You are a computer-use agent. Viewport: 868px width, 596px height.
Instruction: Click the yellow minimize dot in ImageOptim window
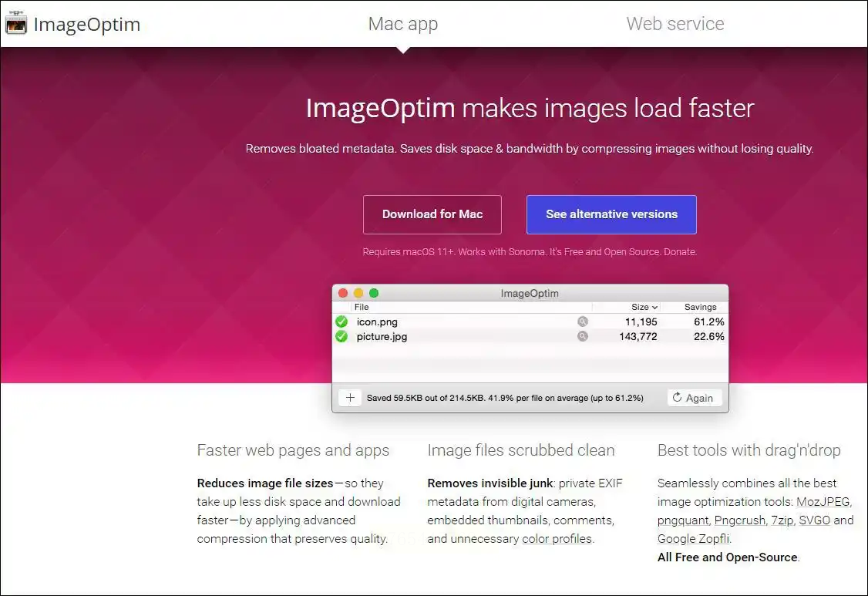pyautogui.click(x=358, y=293)
